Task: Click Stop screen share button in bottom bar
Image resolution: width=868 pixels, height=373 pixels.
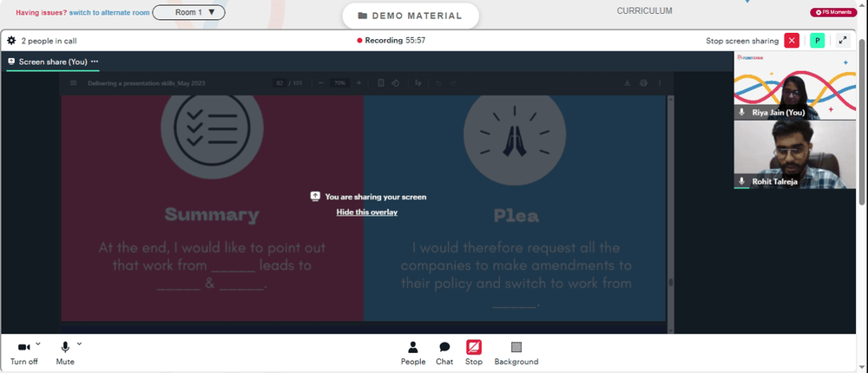Action: pyautogui.click(x=473, y=353)
